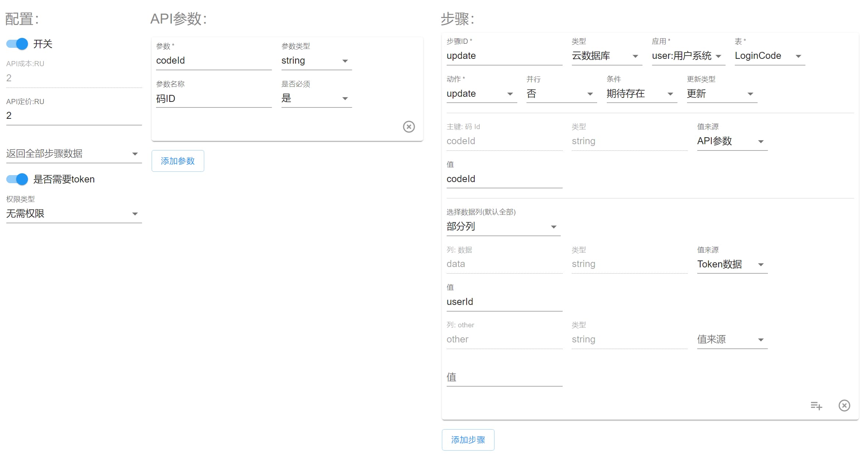Click the API定价:RU input field
Viewport: 868px width, 455px height.
(x=74, y=116)
